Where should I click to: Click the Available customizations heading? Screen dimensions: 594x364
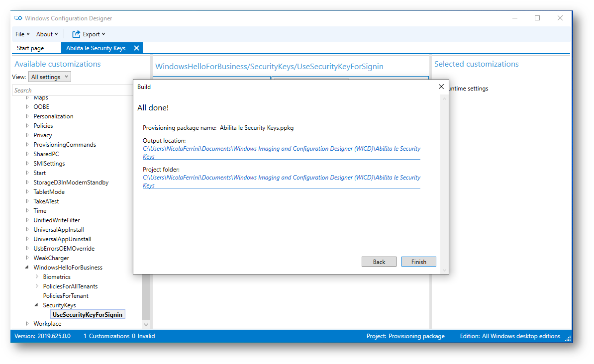point(58,64)
